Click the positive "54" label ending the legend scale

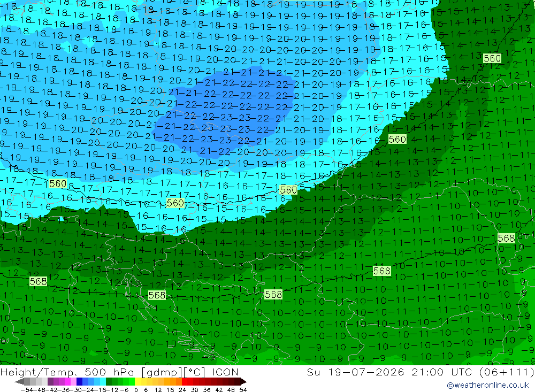(x=243, y=390)
